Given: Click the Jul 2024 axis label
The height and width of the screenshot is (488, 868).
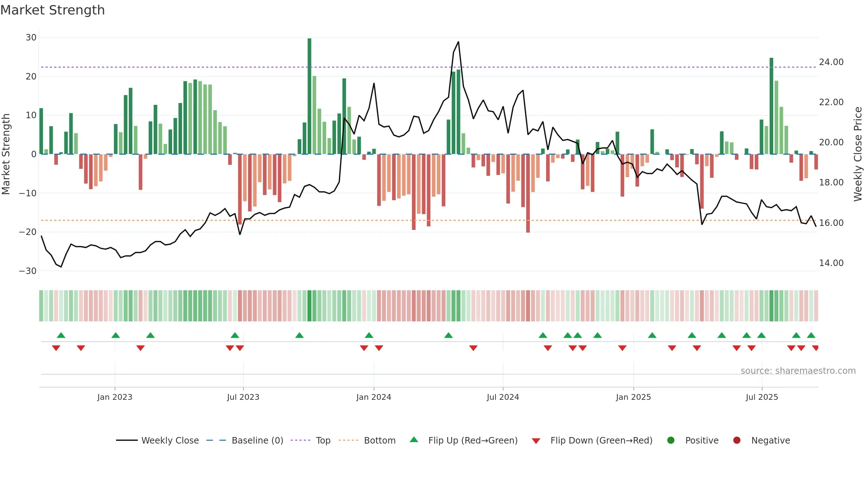Looking at the screenshot, I should tap(503, 397).
